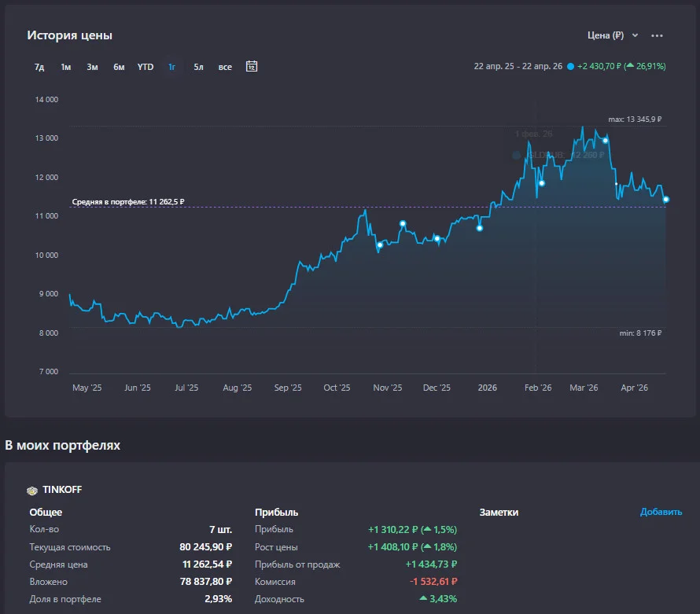Select the 1м time range
This screenshot has width=700, height=614.
65,67
